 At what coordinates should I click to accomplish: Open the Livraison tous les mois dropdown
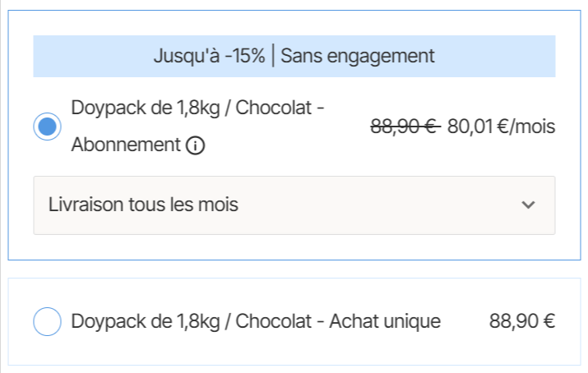pyautogui.click(x=294, y=205)
